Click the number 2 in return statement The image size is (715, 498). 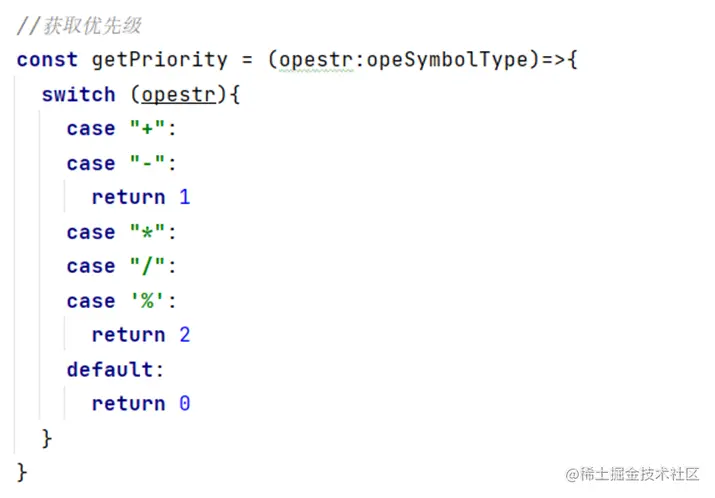click(x=184, y=335)
